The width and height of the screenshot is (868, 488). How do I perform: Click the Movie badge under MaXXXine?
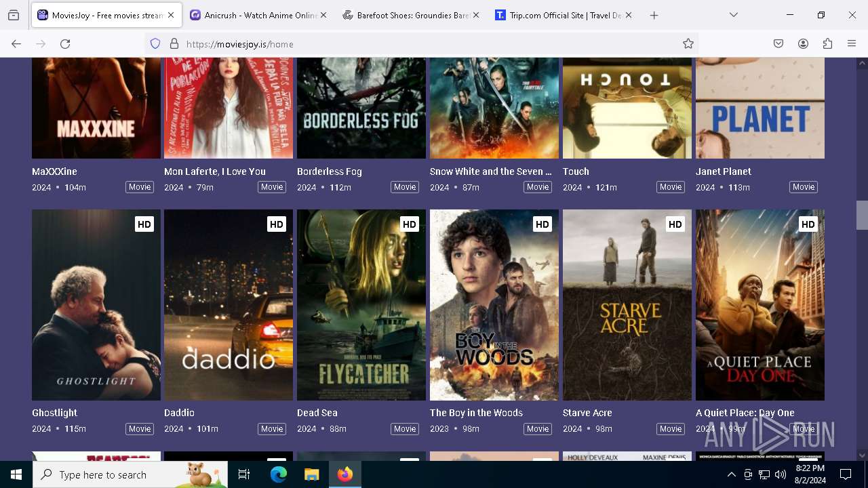[140, 187]
